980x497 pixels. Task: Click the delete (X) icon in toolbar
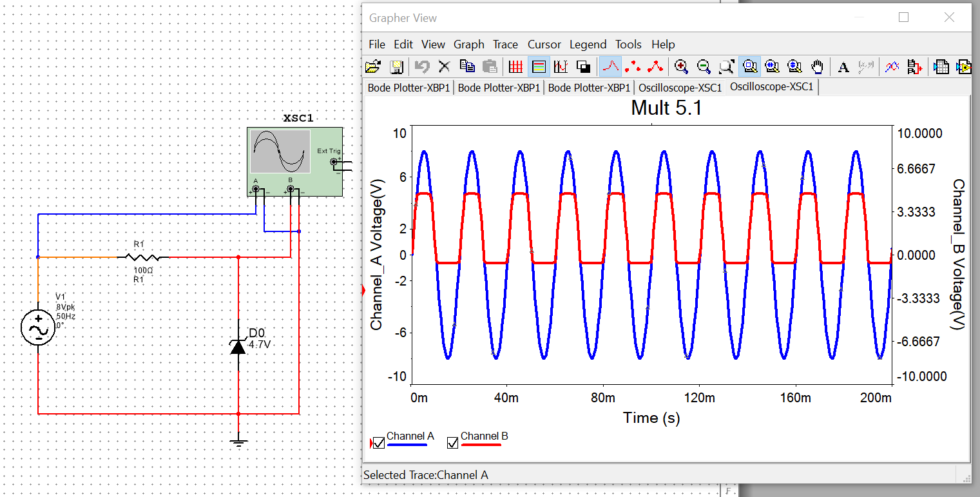[444, 66]
